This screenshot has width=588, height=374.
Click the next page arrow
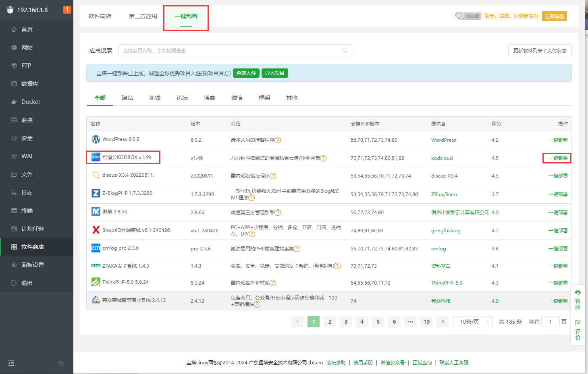(x=443, y=322)
